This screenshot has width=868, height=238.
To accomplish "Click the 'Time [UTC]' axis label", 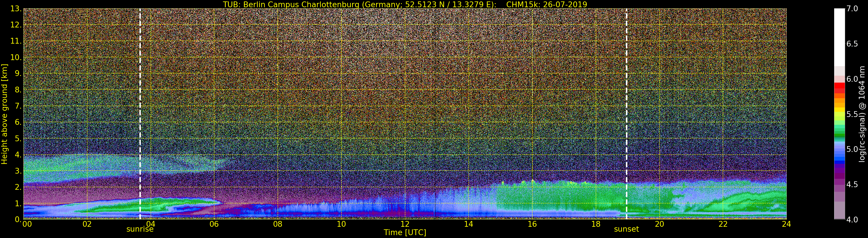I will [405, 232].
